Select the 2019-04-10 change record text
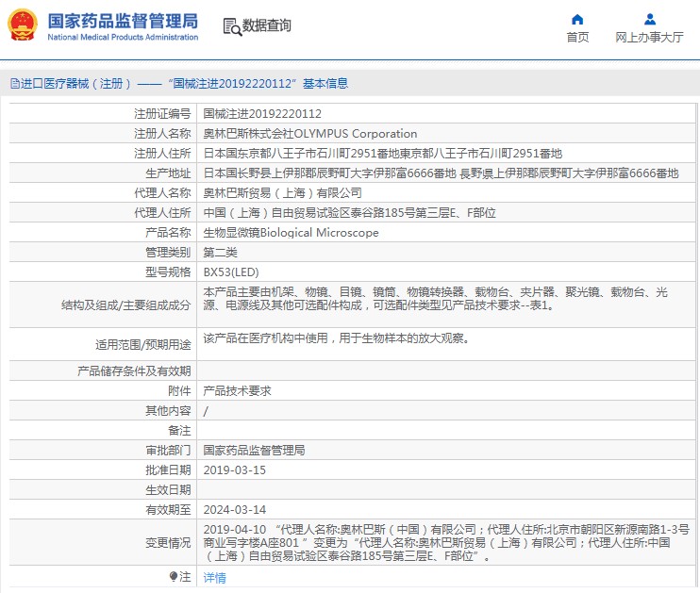The image size is (700, 593). 446,543
